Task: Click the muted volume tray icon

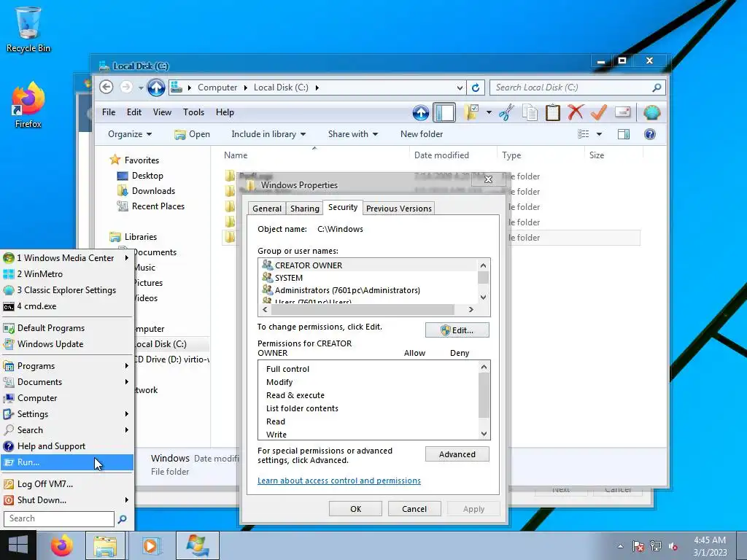Action: [673, 546]
